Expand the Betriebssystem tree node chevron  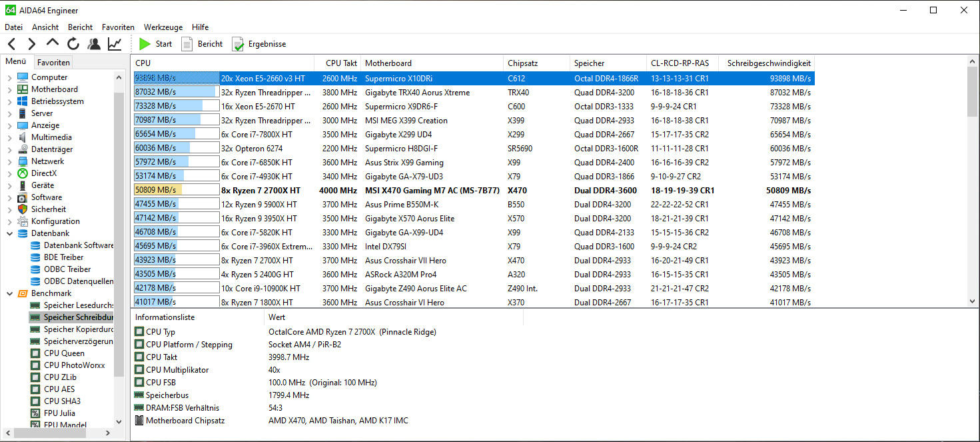pos(9,101)
